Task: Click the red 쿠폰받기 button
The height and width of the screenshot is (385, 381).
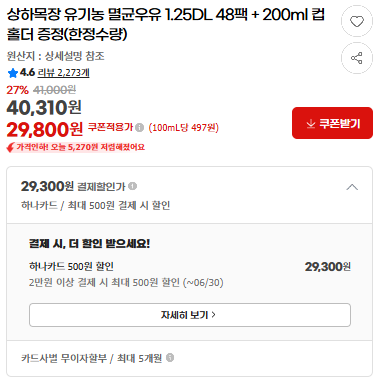Action: click(x=332, y=123)
